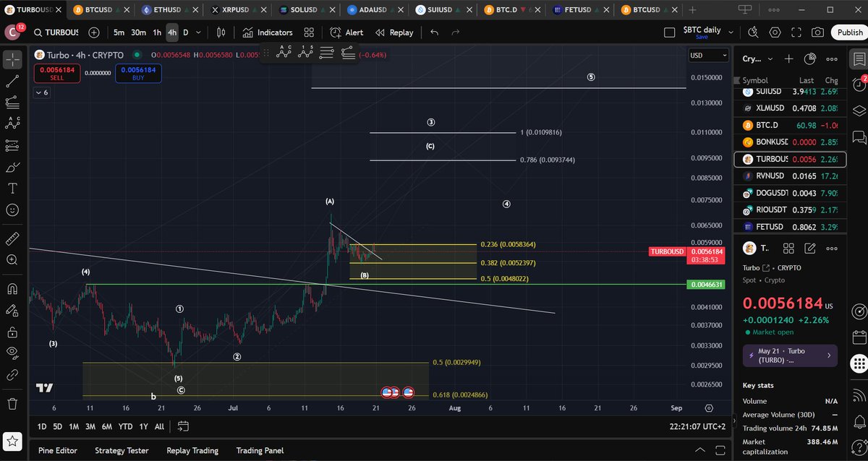
Task: Switch to the 30m timeframe
Action: click(x=138, y=33)
